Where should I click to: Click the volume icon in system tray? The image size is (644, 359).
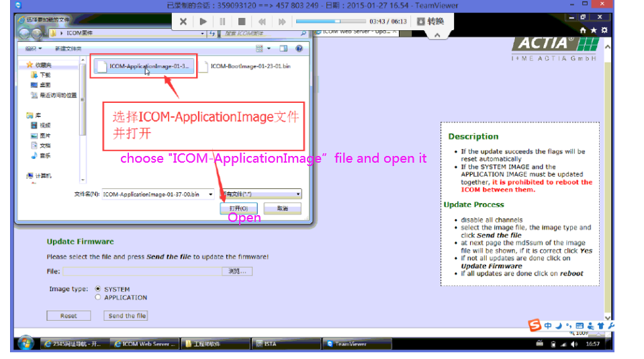(573, 344)
